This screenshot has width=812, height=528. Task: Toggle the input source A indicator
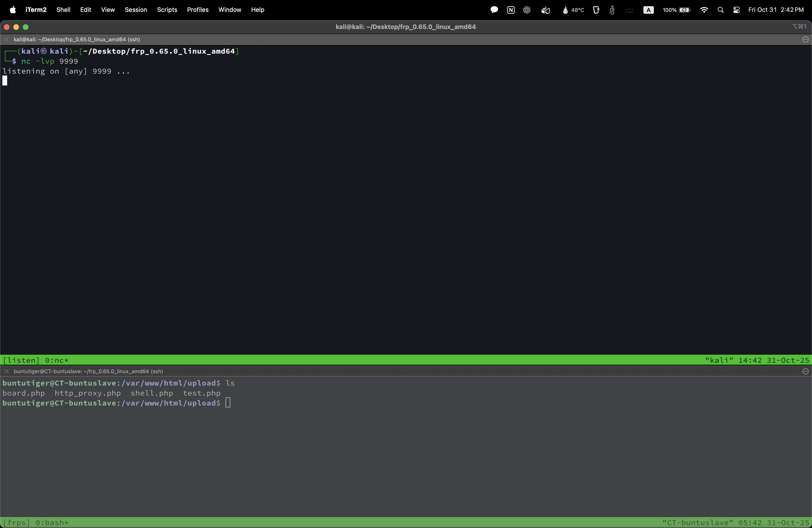tap(648, 10)
